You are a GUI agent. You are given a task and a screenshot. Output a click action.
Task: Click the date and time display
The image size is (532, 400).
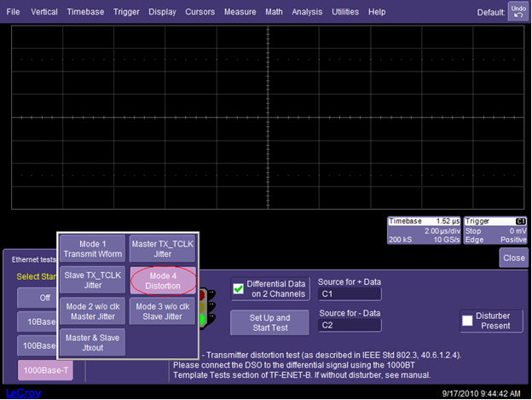(481, 393)
